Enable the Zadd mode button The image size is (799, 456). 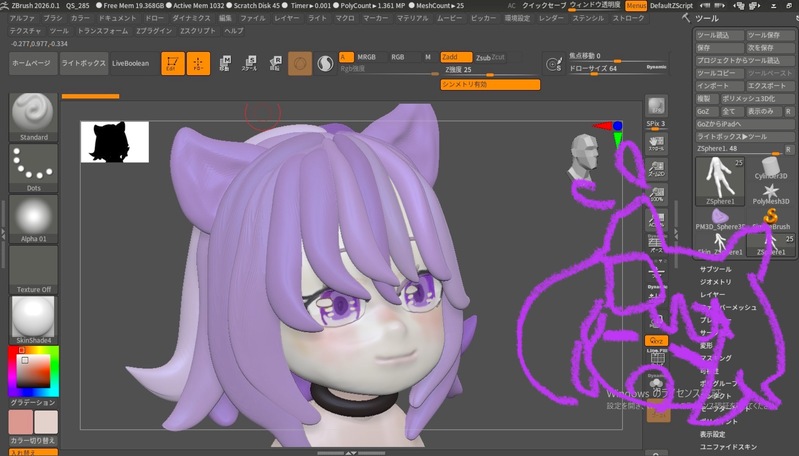click(x=456, y=57)
